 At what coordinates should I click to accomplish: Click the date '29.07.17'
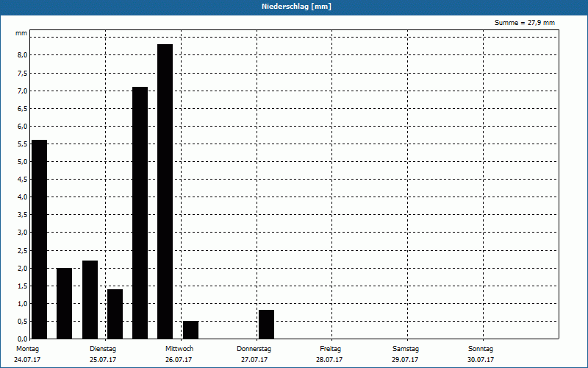click(405, 360)
